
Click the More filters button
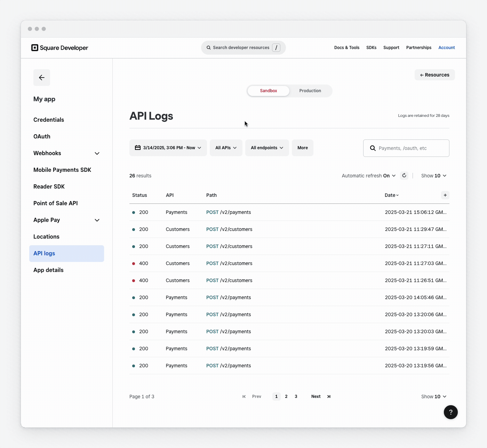303,148
